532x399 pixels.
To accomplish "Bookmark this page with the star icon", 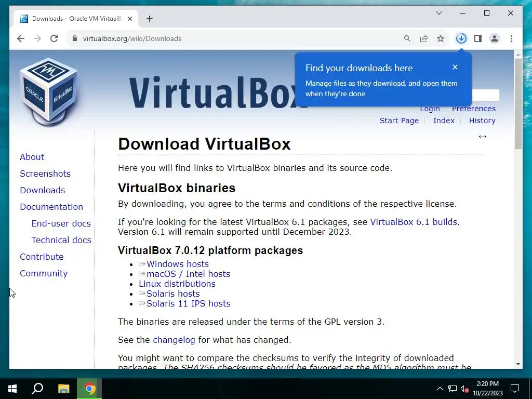I will point(441,38).
